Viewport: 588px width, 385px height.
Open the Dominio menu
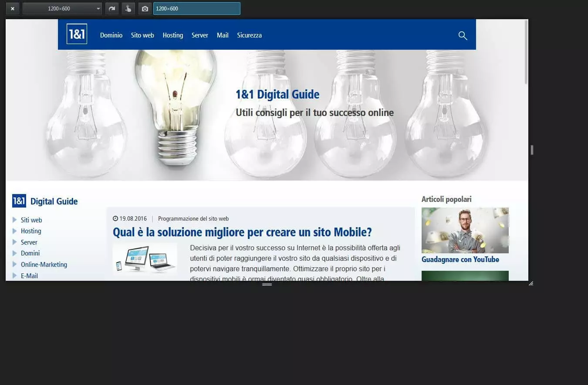(x=111, y=35)
